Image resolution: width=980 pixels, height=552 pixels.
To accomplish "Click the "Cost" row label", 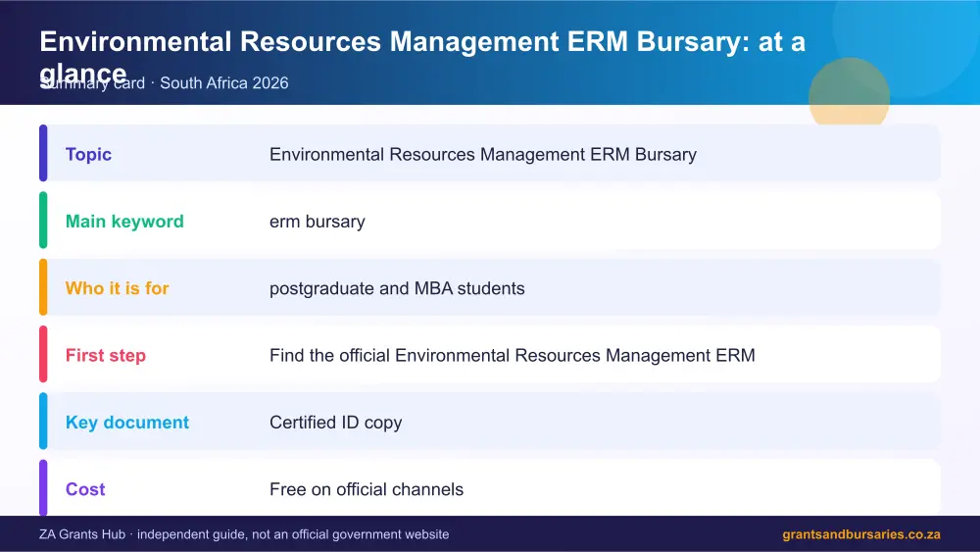I will [85, 489].
